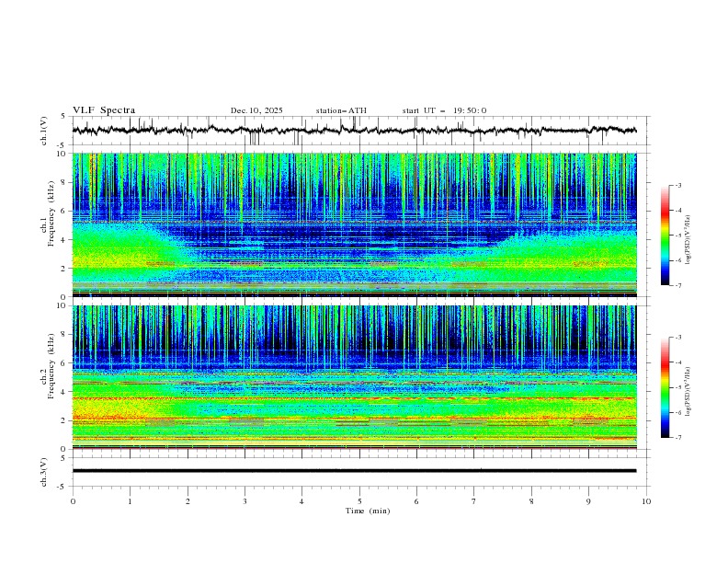Viewport: 728px width, 563px height.
Task: Click the 'Dec. 10, 2025' date label
Action: (x=256, y=110)
